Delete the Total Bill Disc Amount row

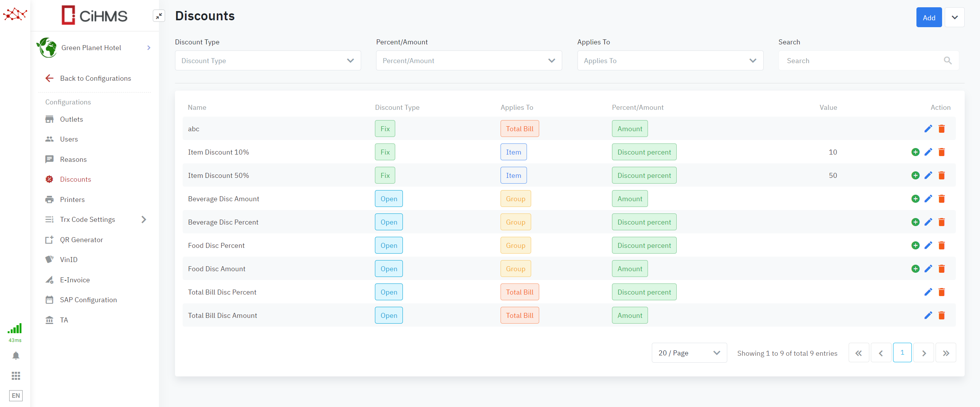(942, 316)
